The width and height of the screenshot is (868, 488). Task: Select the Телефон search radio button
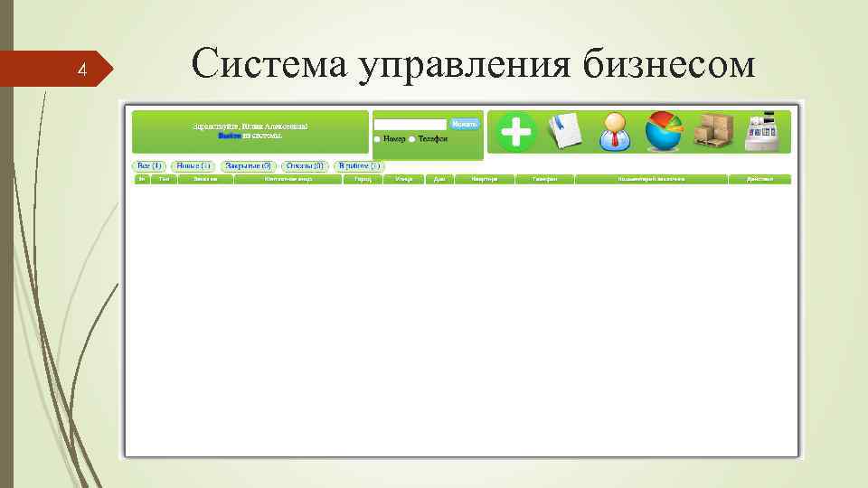pos(412,139)
